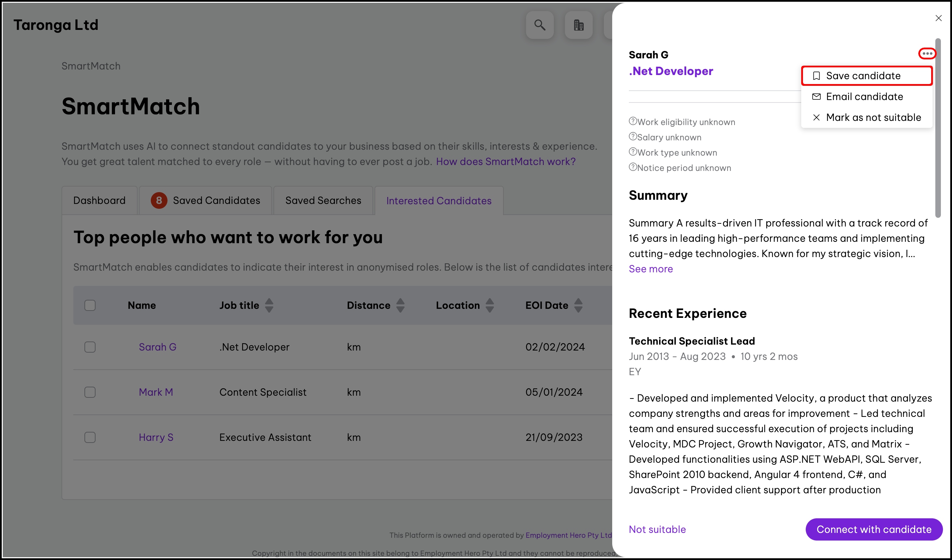
Task: Switch to the Saved Candidates tab
Action: click(205, 200)
